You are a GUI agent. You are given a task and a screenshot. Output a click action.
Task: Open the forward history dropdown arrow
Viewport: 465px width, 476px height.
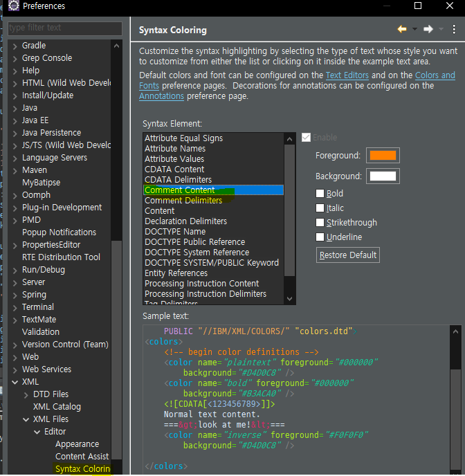click(x=441, y=29)
